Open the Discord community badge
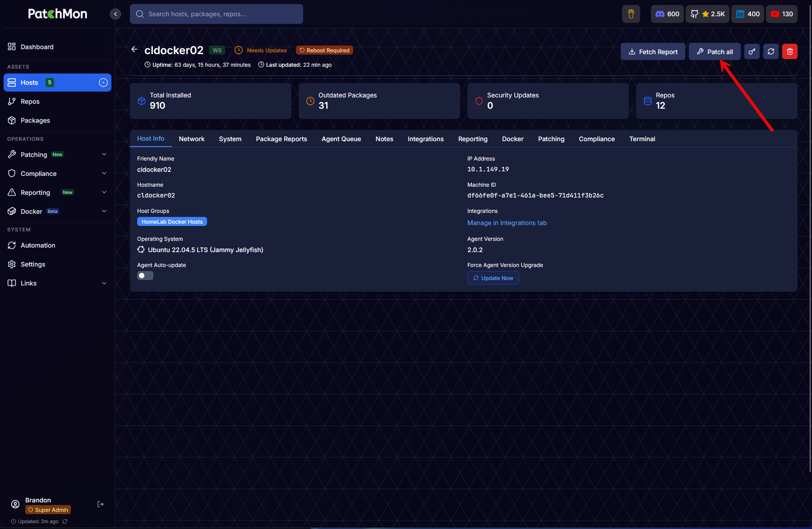The width and height of the screenshot is (812, 529). pos(667,14)
